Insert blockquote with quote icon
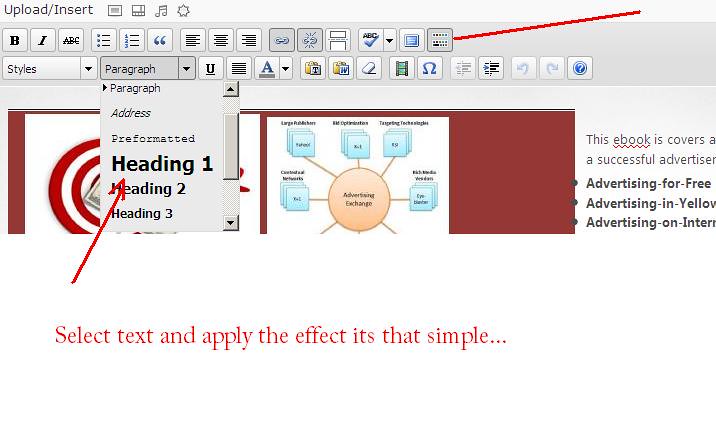The width and height of the screenshot is (716, 448). click(x=160, y=40)
